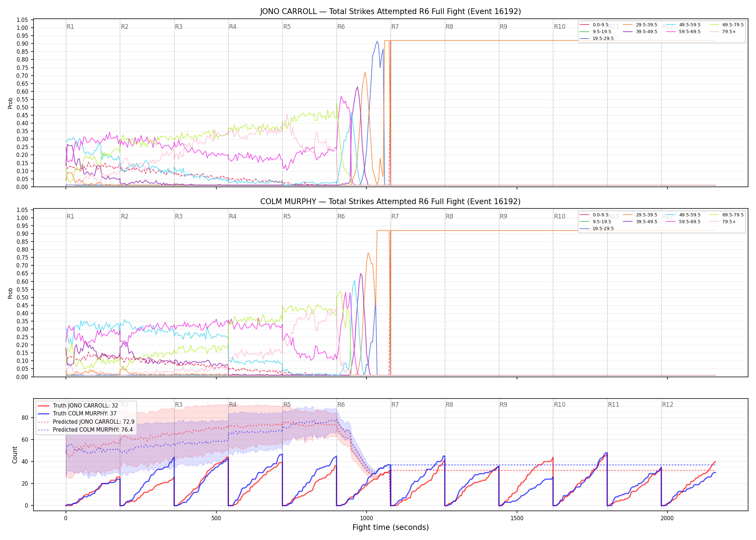This screenshot has height=540, width=756.
Task: Click Truth JONO CARROLL: 32 legend entry
Action: [78, 406]
